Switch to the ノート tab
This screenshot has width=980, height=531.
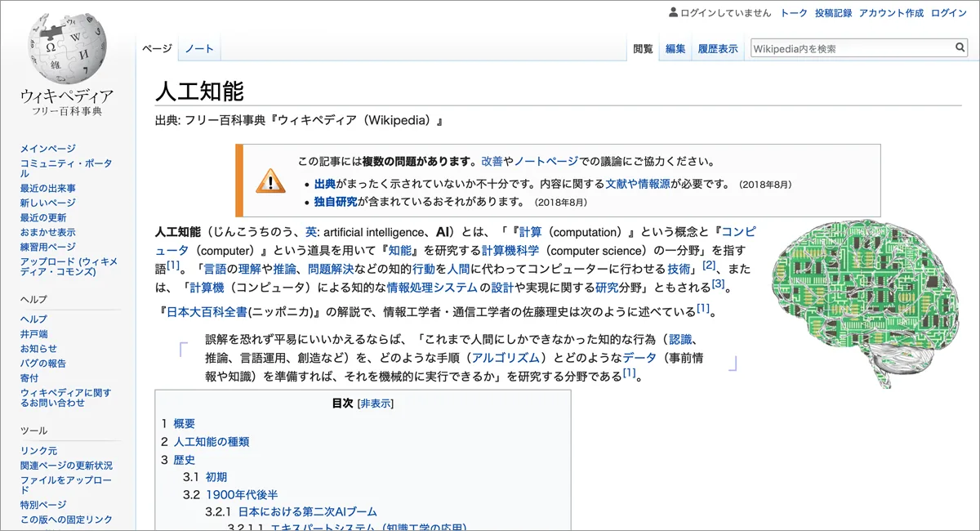click(199, 49)
